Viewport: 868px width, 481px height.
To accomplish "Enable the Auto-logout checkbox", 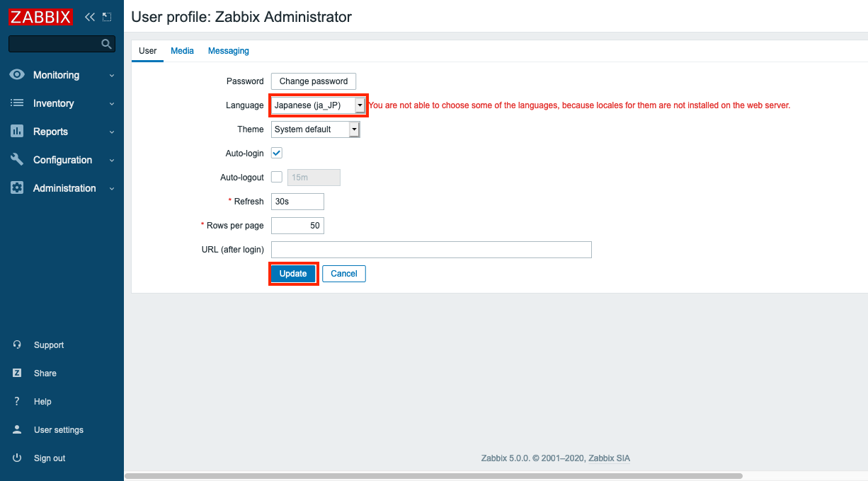I will [x=277, y=177].
